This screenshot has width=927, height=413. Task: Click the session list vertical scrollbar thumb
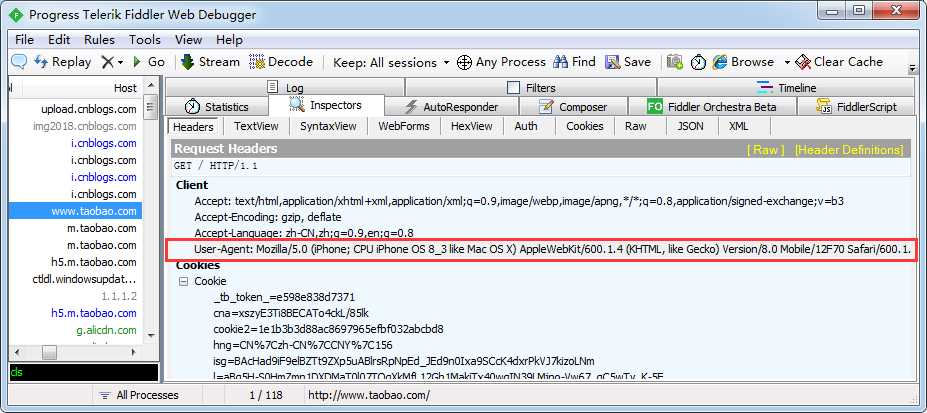(151, 107)
